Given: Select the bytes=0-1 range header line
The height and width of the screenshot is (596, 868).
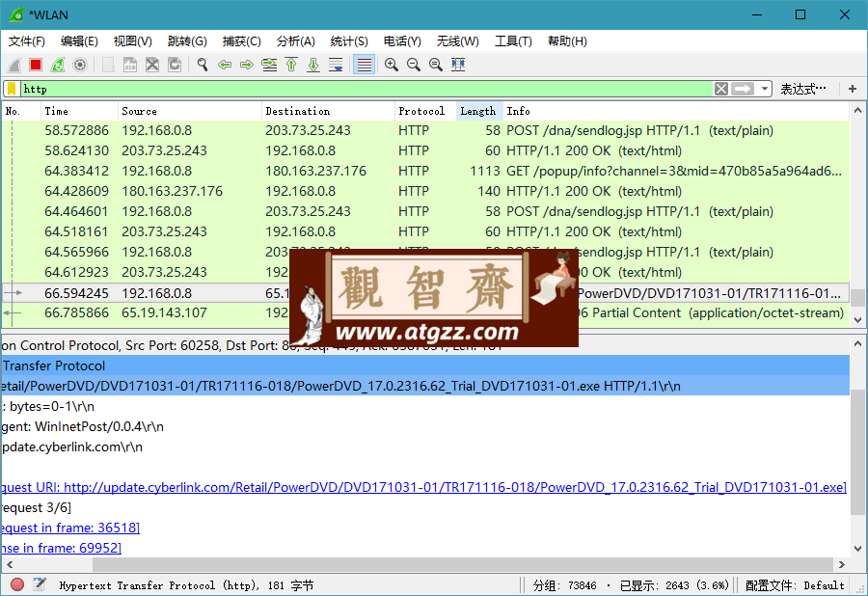Looking at the screenshot, I should [x=425, y=407].
